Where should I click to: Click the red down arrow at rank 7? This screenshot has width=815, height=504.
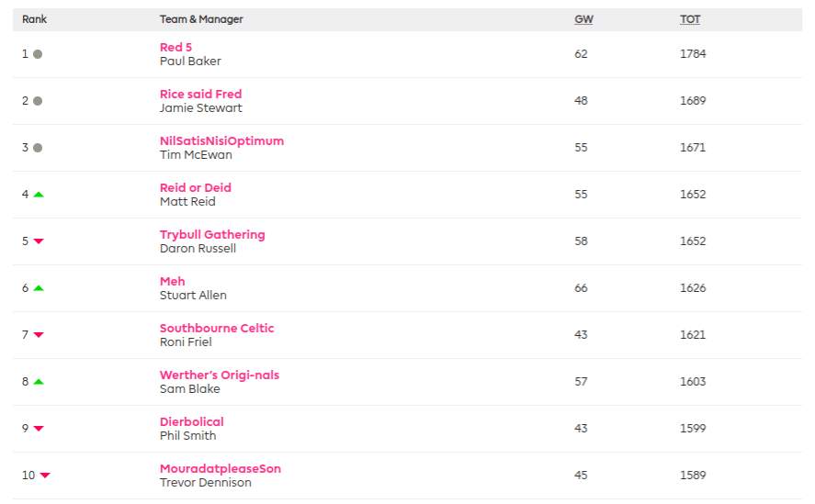tap(39, 335)
